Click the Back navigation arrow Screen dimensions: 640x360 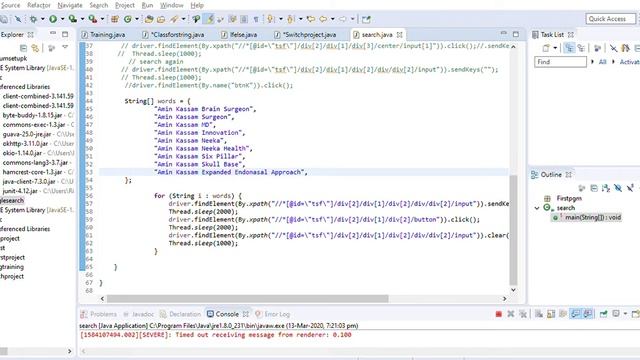pyautogui.click(x=323, y=19)
